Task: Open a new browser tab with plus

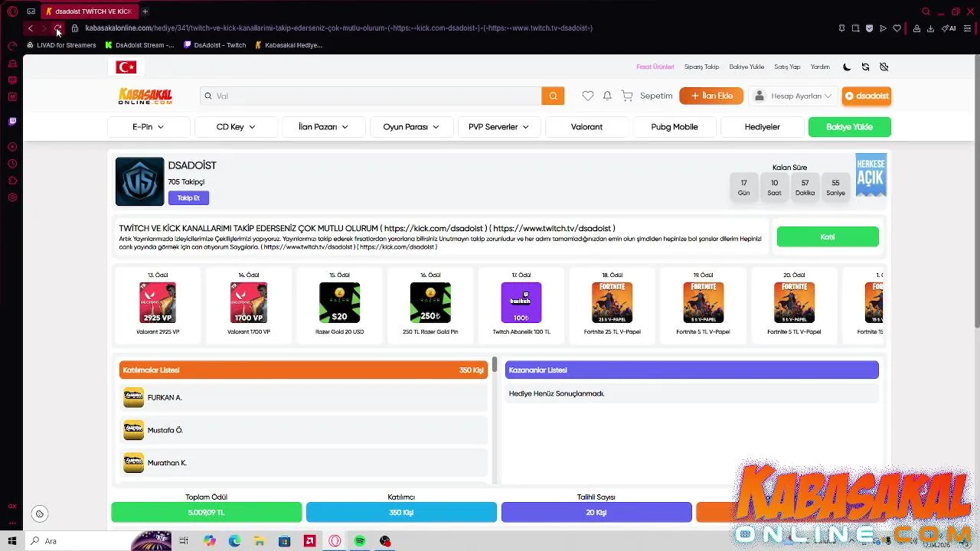Action: coord(145,11)
